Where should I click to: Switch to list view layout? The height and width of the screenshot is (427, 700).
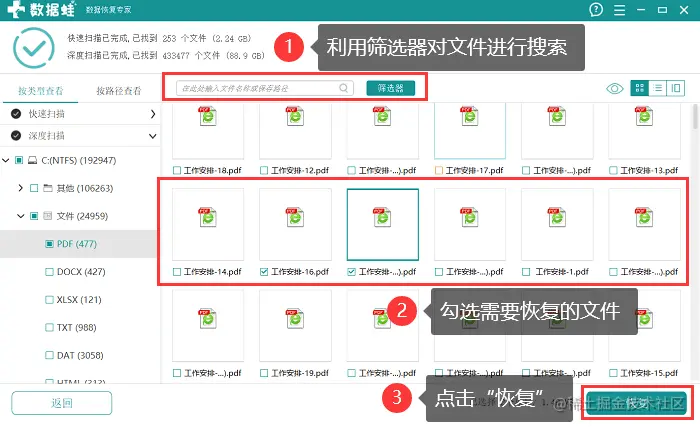(658, 88)
